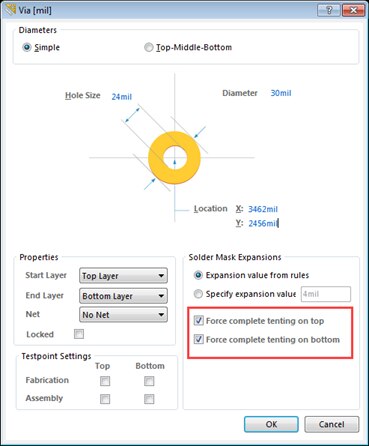Enable Assembly testpoint on Bottom
The width and height of the screenshot is (369, 446).
pyautogui.click(x=149, y=399)
